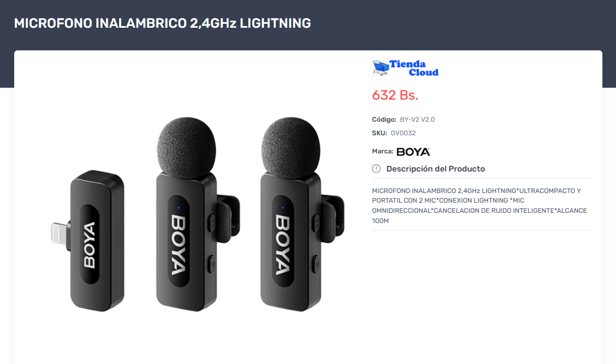616x364 pixels.
Task: Click the Tienda Cloud shopping cart icon
Action: pos(380,67)
